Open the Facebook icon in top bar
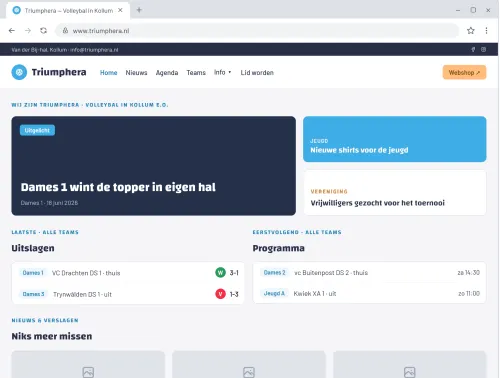 pyautogui.click(x=473, y=50)
